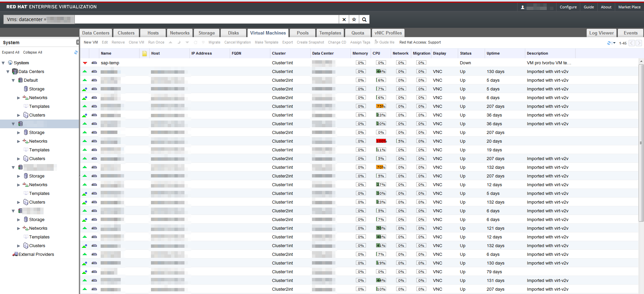Click the Default data center icon

click(x=20, y=80)
